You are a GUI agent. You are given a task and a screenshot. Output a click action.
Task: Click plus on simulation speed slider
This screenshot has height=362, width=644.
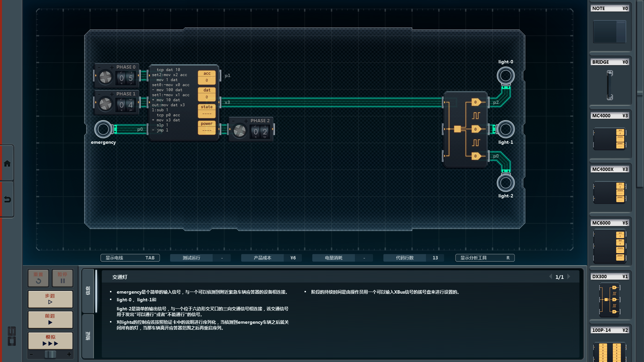click(69, 354)
